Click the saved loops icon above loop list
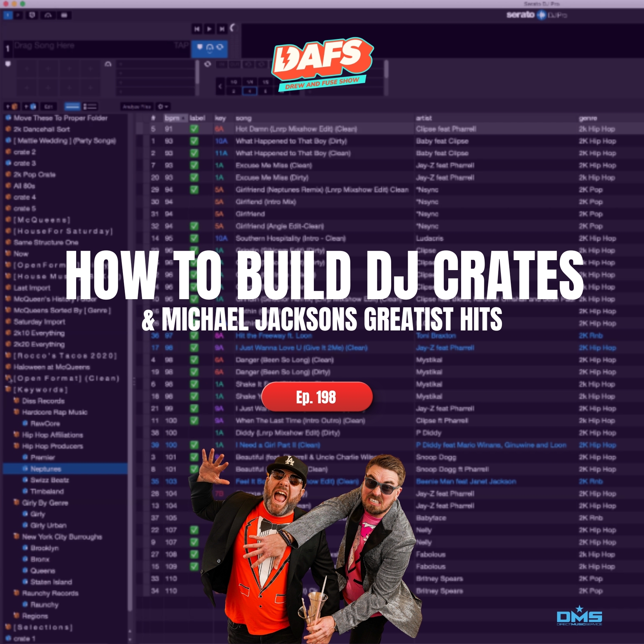The width and height of the screenshot is (644, 644). pos(108,64)
